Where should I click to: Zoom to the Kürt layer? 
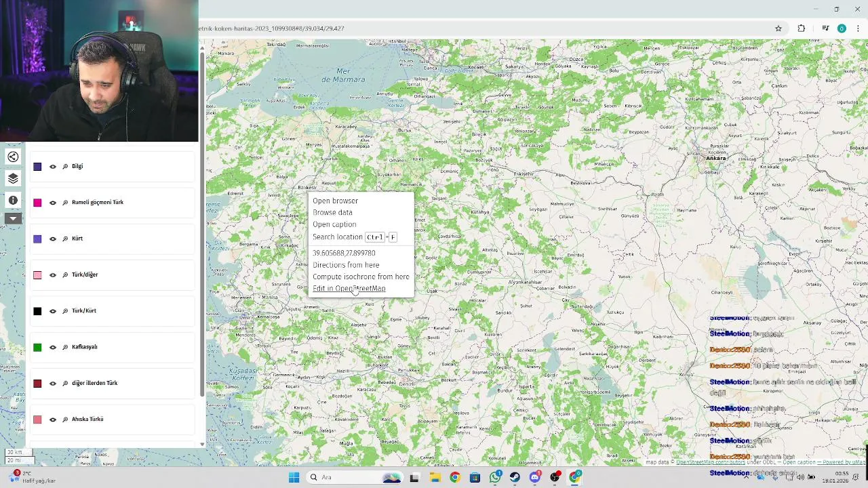(65, 239)
